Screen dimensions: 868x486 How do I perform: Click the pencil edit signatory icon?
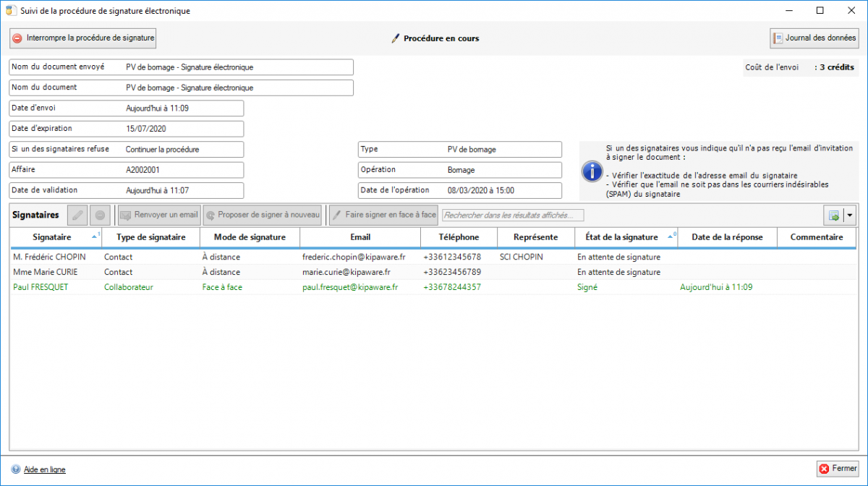coord(77,215)
